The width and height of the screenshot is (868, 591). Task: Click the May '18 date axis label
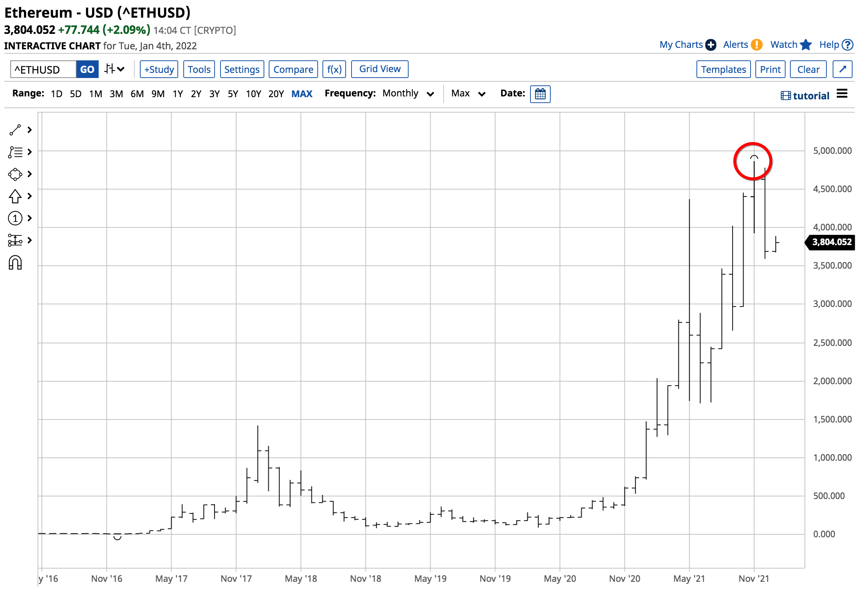[x=301, y=579]
